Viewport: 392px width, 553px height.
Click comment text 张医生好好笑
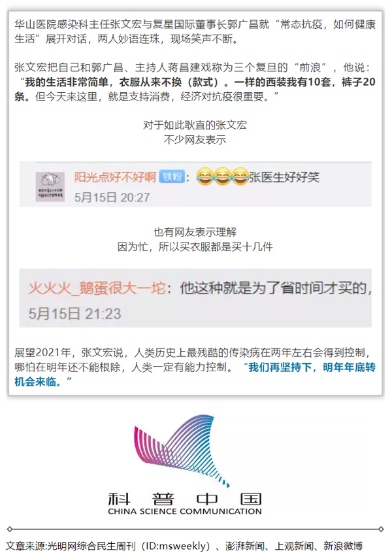284,177
